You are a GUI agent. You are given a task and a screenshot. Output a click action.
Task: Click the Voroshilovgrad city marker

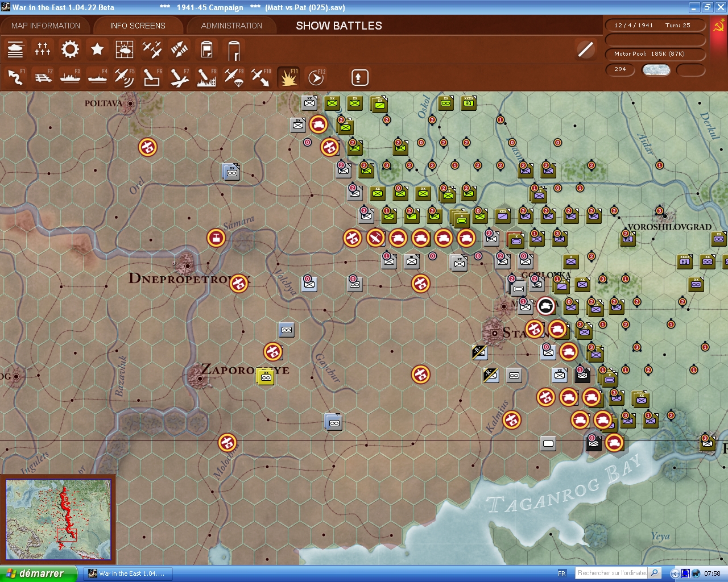(664, 215)
